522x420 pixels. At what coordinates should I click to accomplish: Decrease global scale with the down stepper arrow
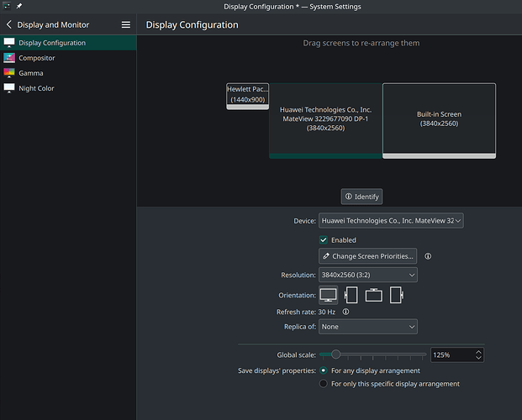[478, 358]
